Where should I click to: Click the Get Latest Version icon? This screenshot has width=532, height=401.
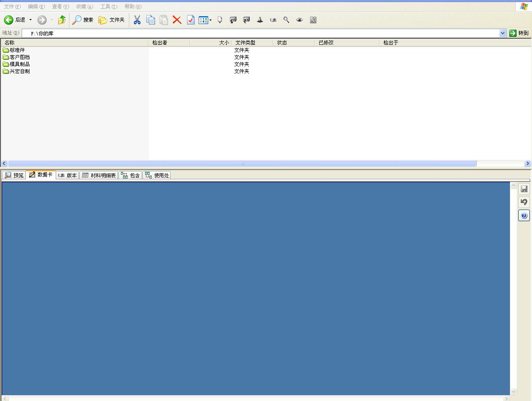(x=220, y=20)
